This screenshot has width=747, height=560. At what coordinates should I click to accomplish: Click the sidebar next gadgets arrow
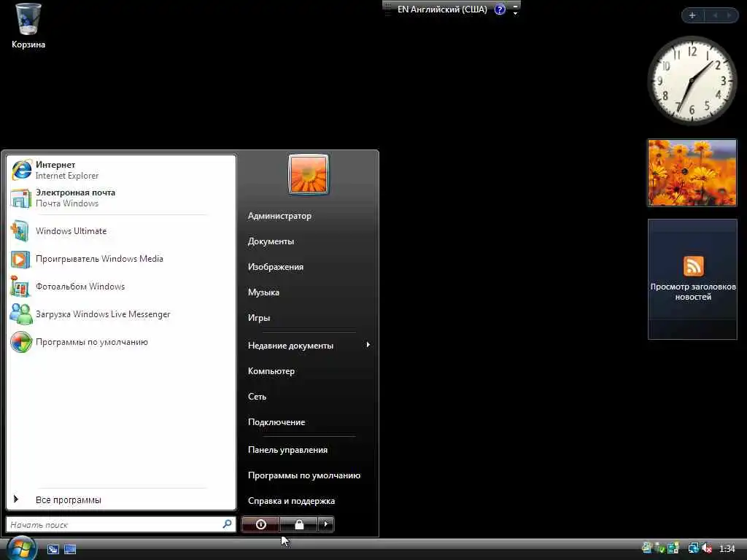729,15
